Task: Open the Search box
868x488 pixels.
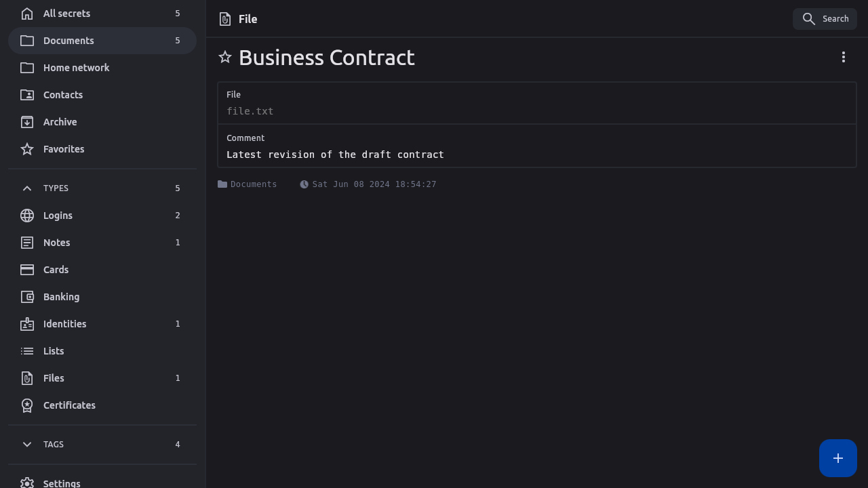Action: click(x=825, y=19)
